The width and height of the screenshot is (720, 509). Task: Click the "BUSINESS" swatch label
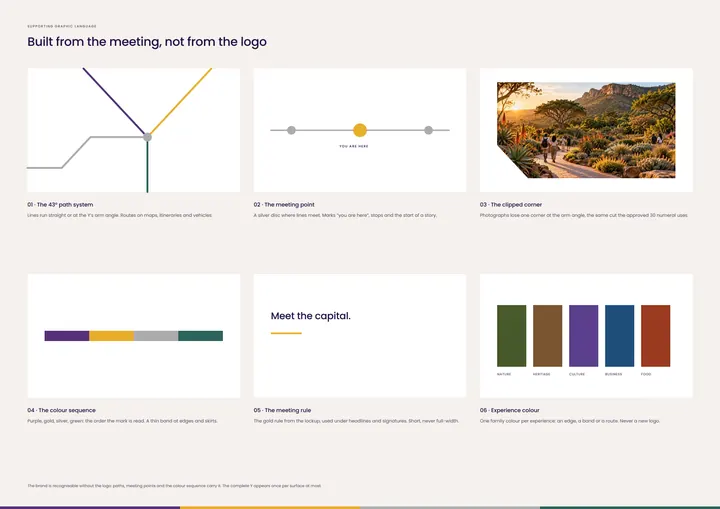pyautogui.click(x=613, y=374)
